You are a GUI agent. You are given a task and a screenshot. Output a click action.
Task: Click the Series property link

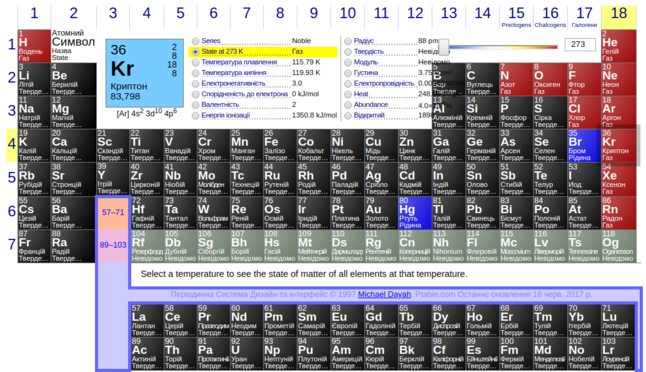coord(211,41)
